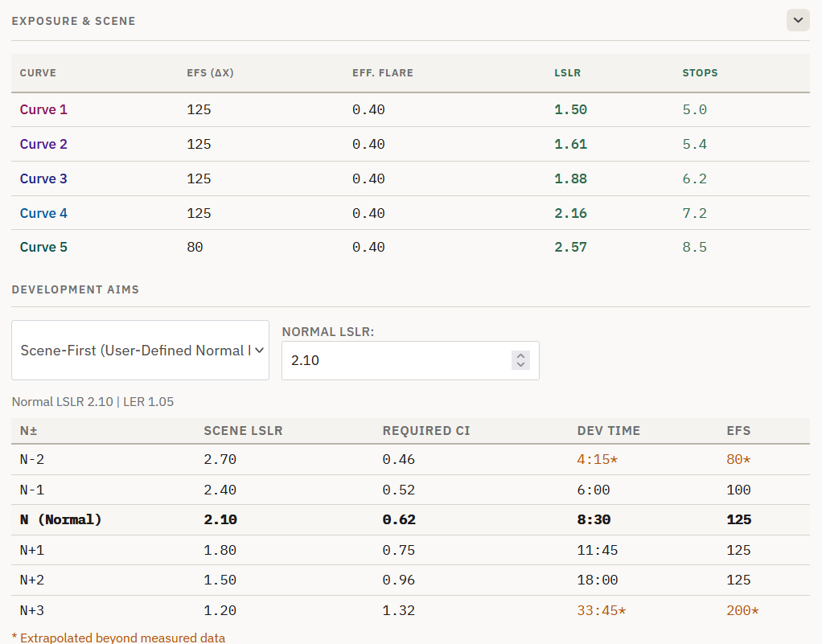This screenshot has width=822, height=644.
Task: Select the Curve 1 label
Action: (43, 110)
